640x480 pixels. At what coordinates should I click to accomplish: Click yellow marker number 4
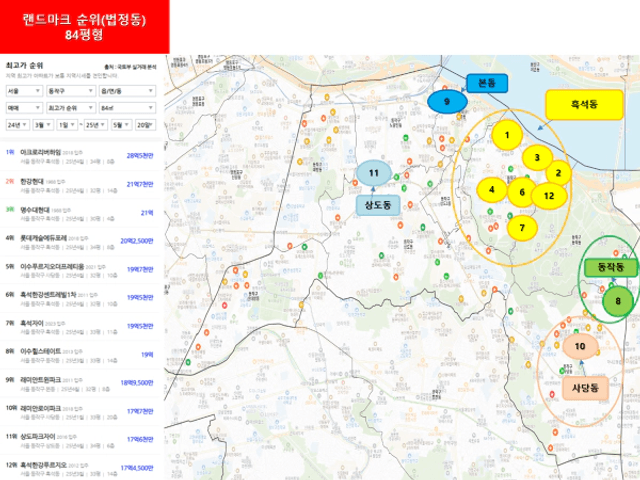[492, 190]
